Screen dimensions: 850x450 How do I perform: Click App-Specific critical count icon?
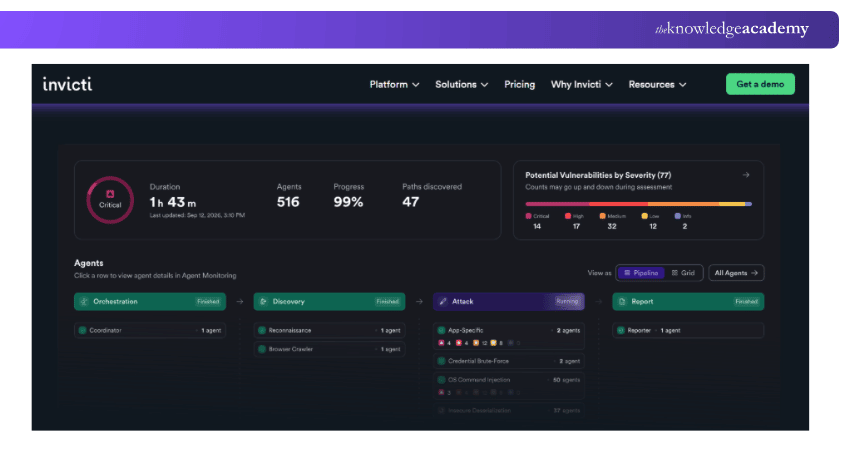441,343
